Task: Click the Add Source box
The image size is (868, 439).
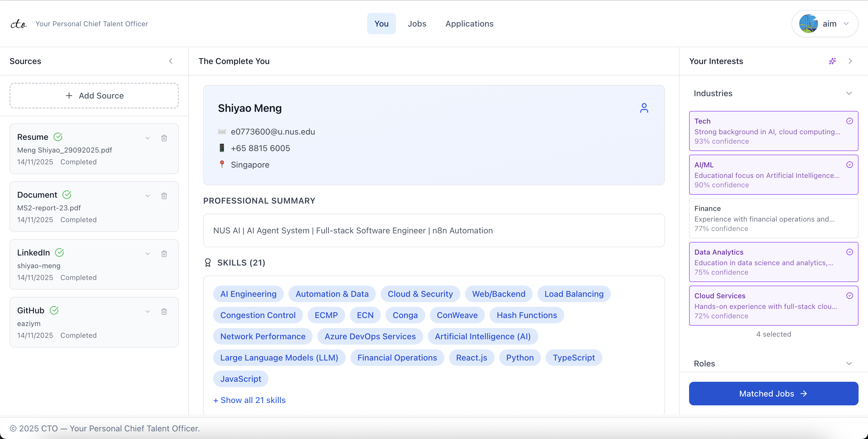Action: [94, 96]
